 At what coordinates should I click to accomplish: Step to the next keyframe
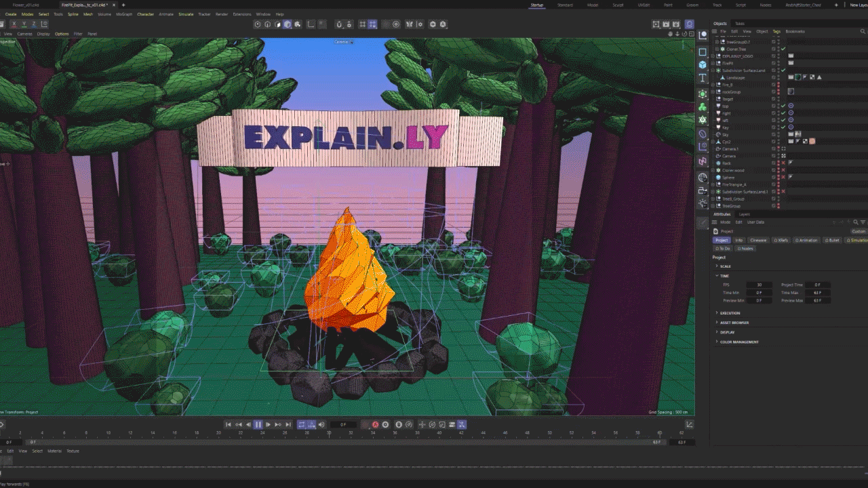[278, 425]
